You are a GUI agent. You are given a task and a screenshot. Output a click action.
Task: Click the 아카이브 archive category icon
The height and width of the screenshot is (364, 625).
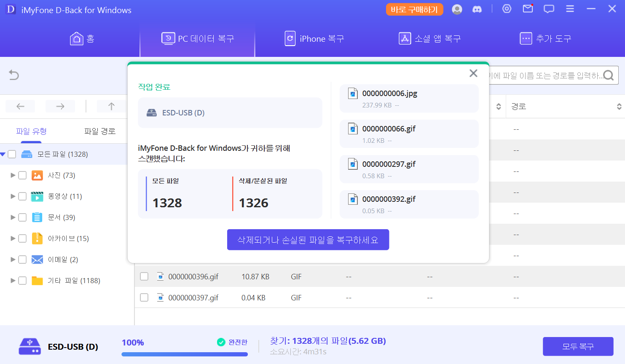[37, 238]
